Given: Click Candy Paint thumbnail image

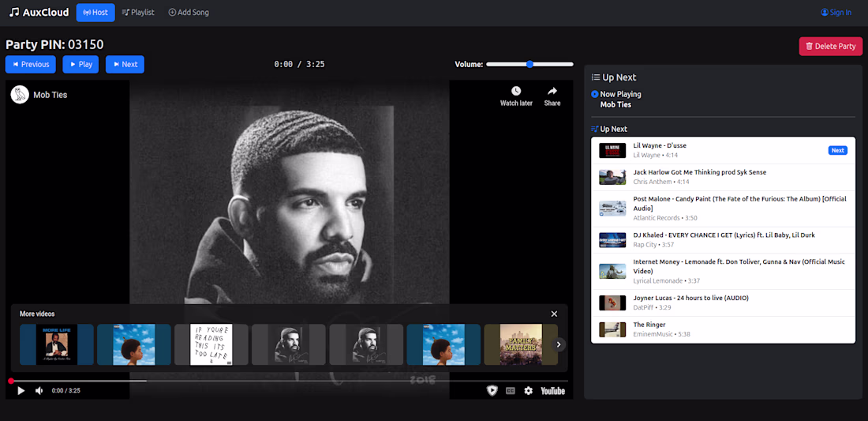Looking at the screenshot, I should [x=612, y=209].
